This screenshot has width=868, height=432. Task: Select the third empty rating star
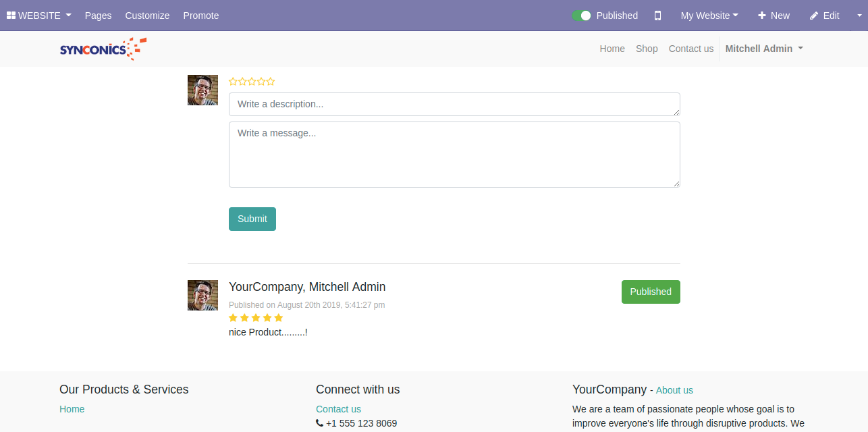click(252, 82)
